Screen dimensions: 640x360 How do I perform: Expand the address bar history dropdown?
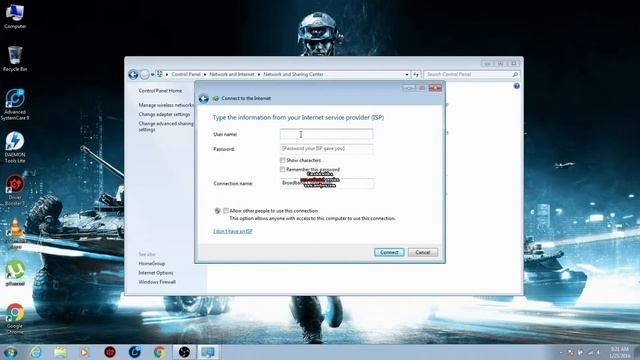pyautogui.click(x=407, y=74)
